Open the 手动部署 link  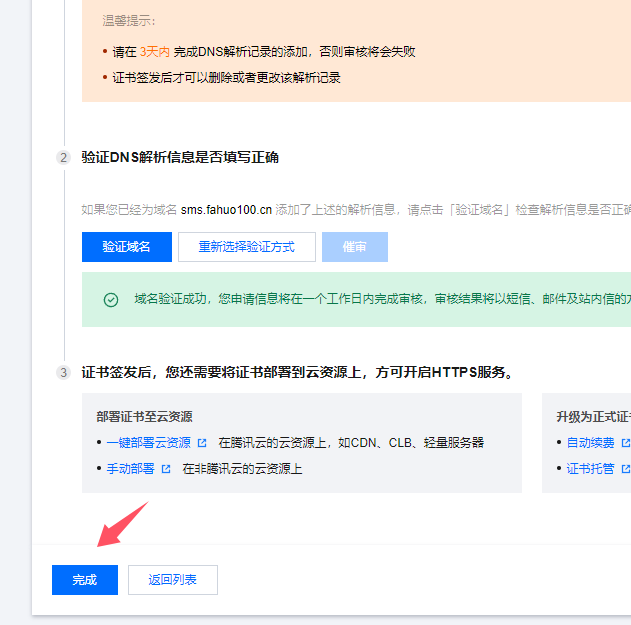[x=130, y=469]
